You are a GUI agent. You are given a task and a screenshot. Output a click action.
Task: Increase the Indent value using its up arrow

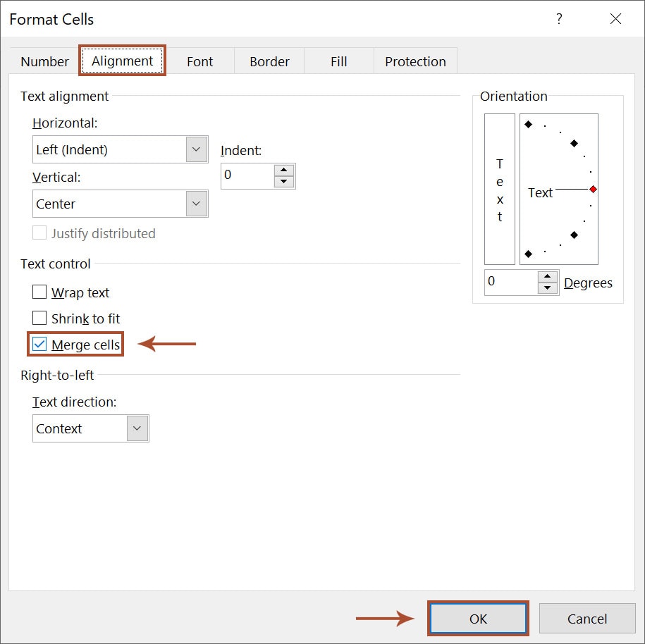pyautogui.click(x=284, y=171)
